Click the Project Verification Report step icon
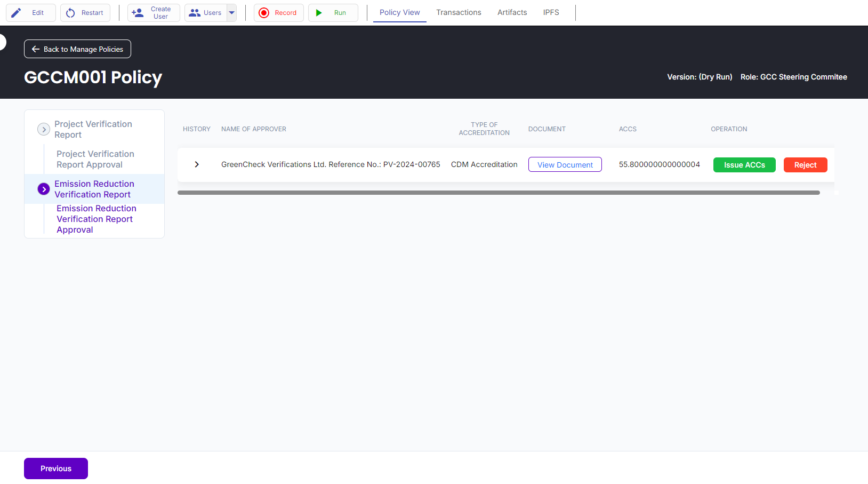868x484 pixels. 44,129
